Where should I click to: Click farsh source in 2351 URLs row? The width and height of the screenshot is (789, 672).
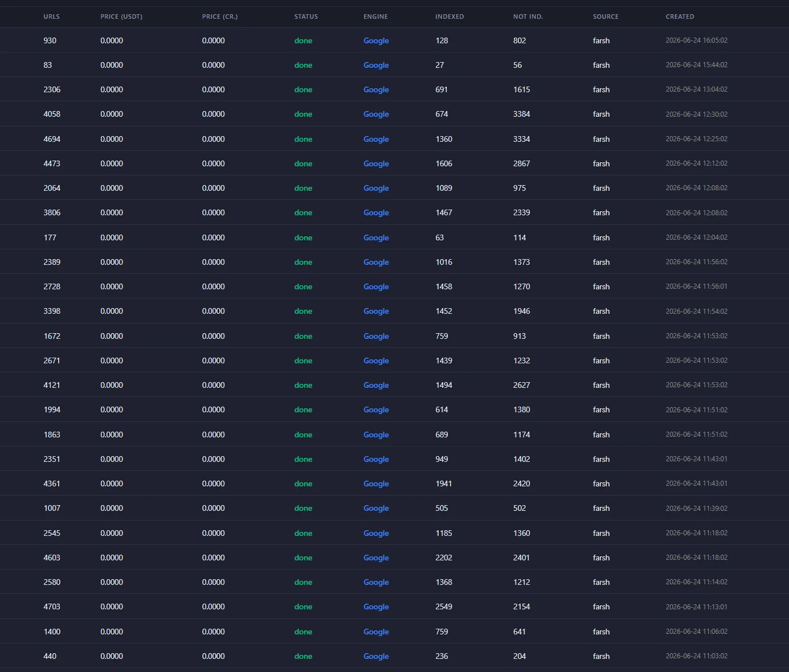[x=601, y=459]
